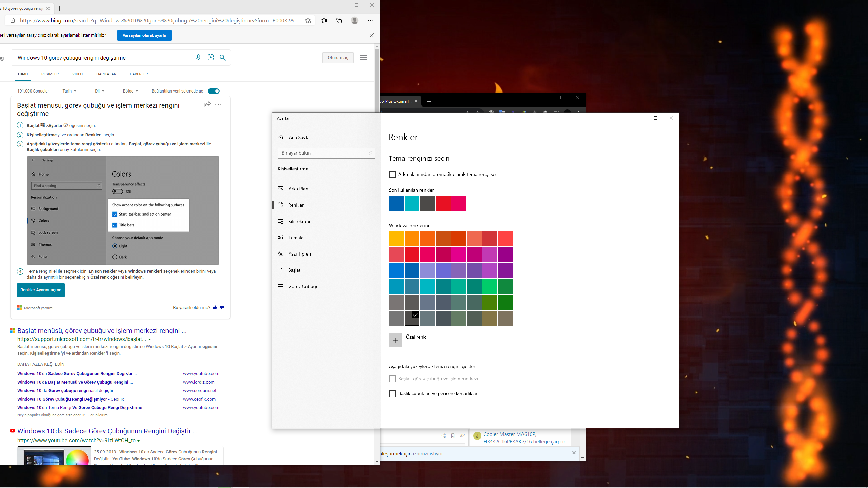Share the Bing answer card
868x488 pixels.
click(x=207, y=105)
